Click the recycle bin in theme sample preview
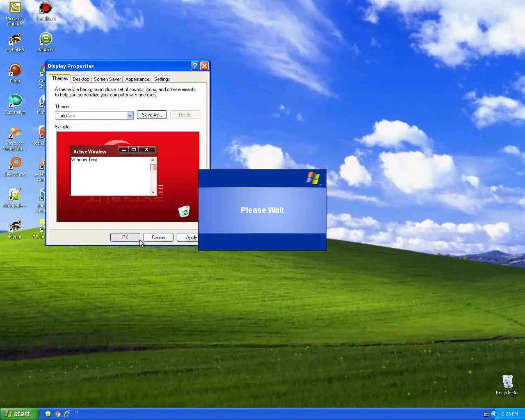 [184, 211]
